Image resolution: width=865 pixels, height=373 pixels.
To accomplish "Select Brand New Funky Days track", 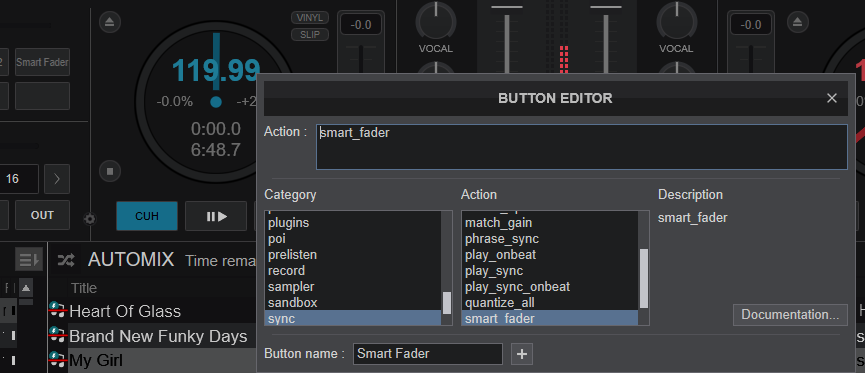I will [158, 336].
